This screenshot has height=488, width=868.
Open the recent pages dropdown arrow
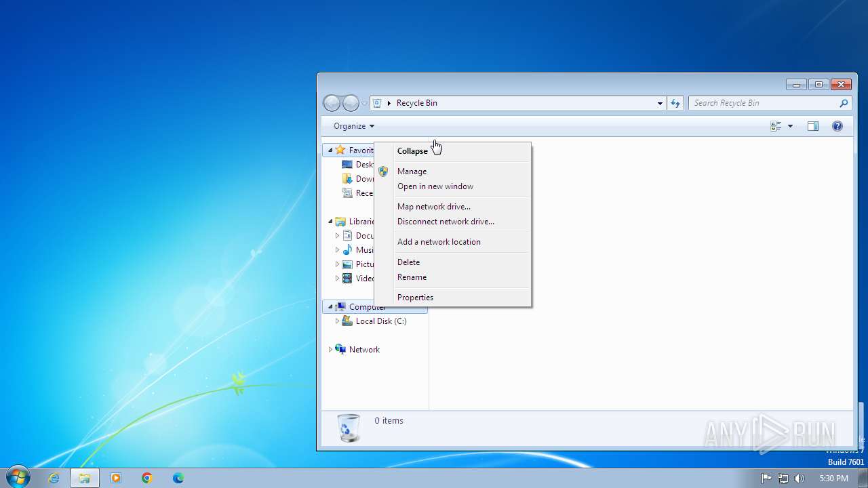pyautogui.click(x=364, y=104)
